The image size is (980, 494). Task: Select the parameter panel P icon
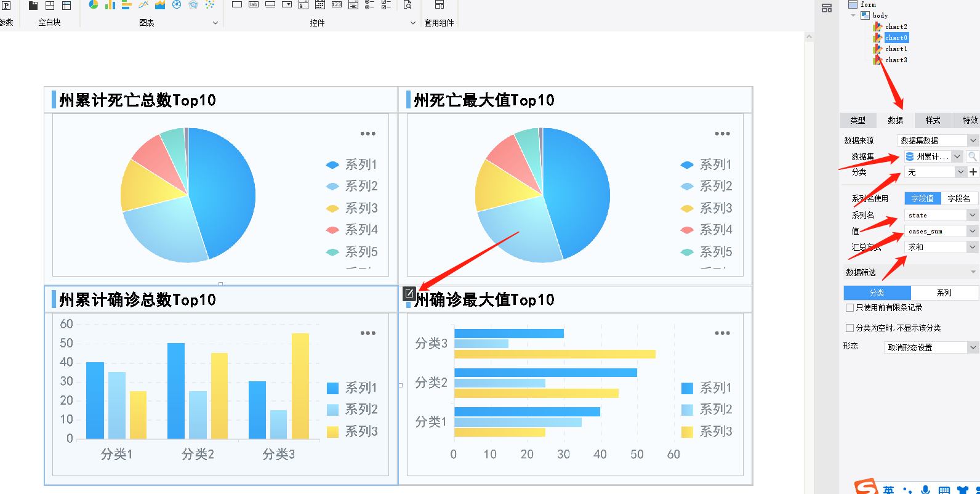coord(6,5)
